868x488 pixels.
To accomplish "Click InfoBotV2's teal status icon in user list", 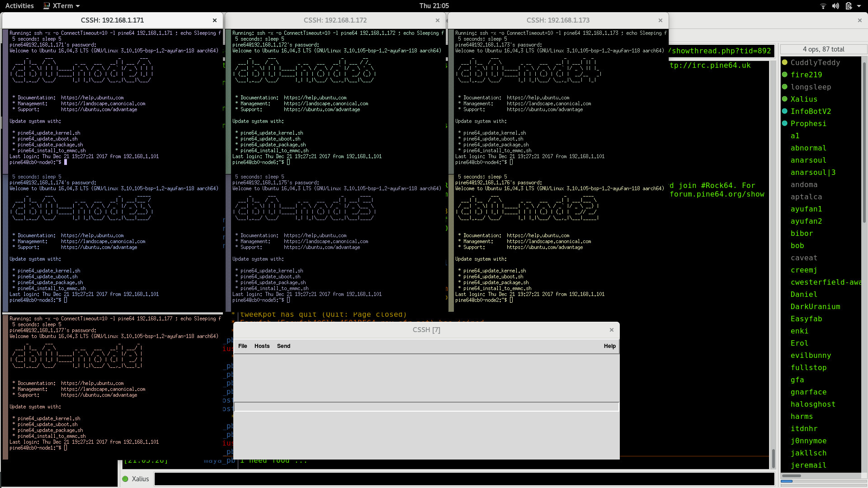I will 785,112.
